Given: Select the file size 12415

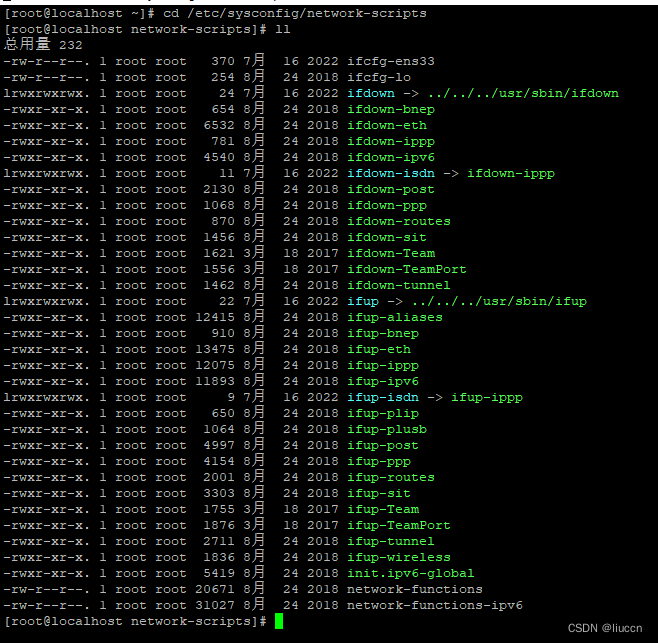Looking at the screenshot, I should pos(215,317).
